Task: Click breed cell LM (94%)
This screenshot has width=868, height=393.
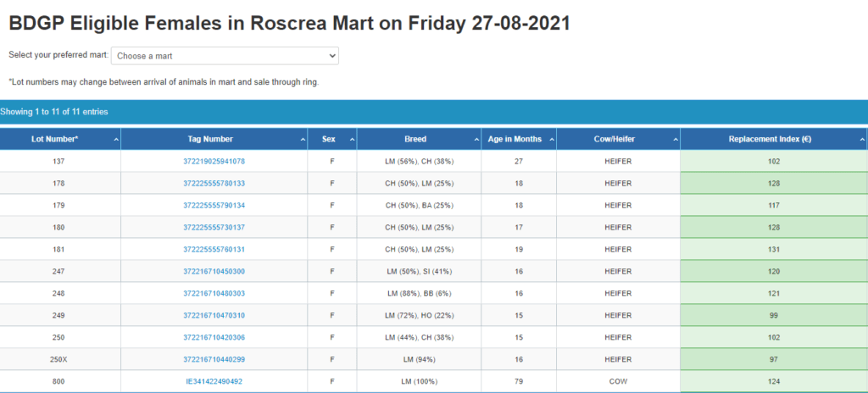Action: coord(419,359)
